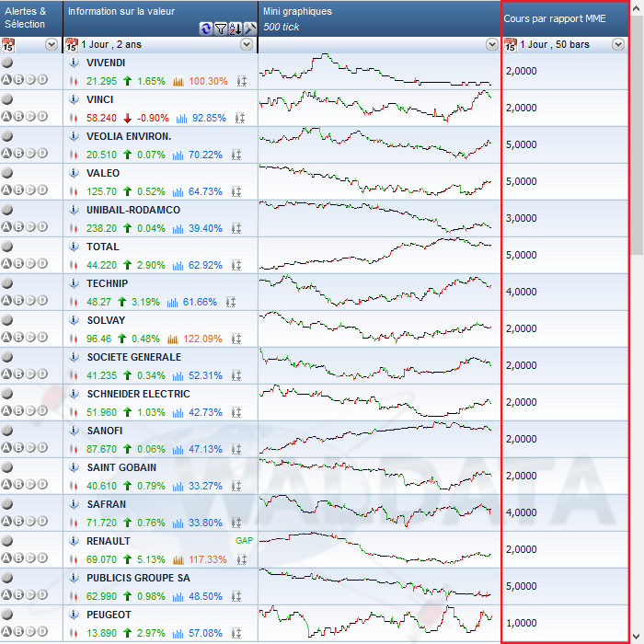Open the info icon for VIVENDI
This screenshot has height=644, width=644.
[x=74, y=63]
